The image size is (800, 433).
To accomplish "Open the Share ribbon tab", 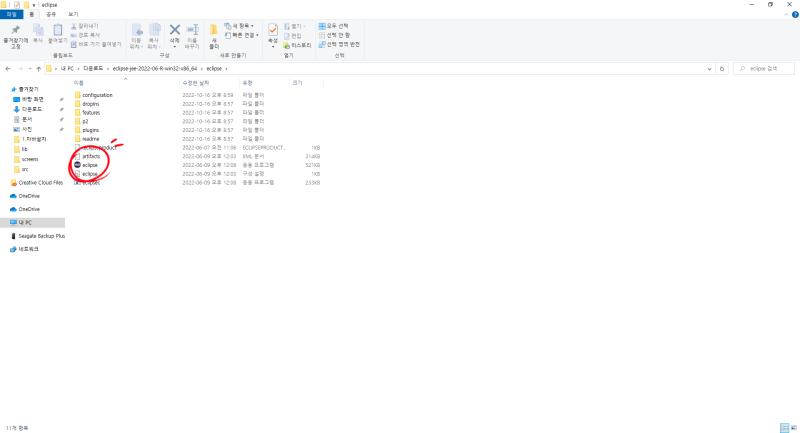I will (51, 14).
